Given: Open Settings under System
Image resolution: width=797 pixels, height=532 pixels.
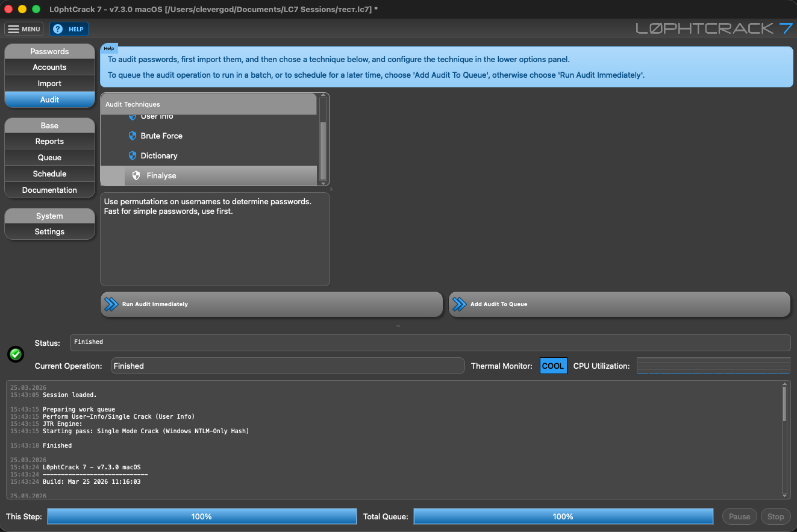Looking at the screenshot, I should click(x=49, y=231).
